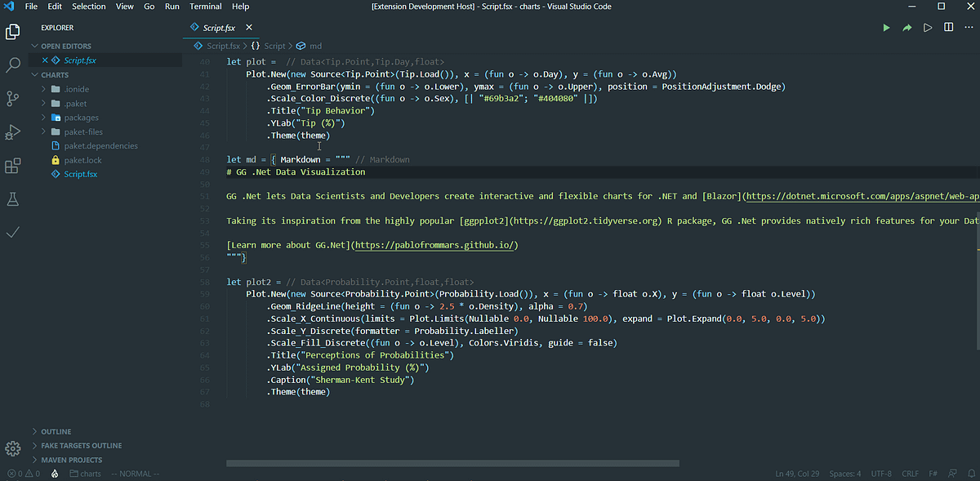Open the Terminal menu

[x=205, y=6]
